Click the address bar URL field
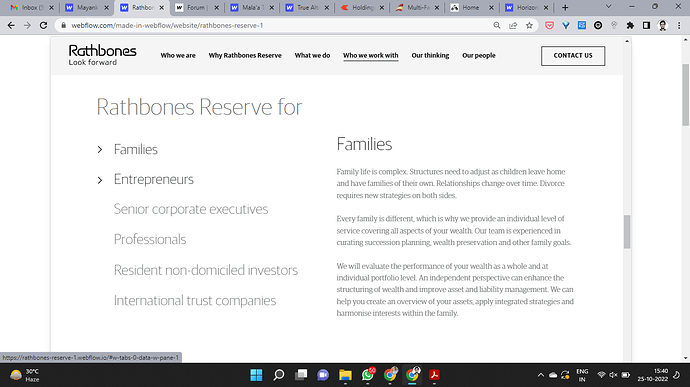This screenshot has height=387, width=690. (277, 26)
